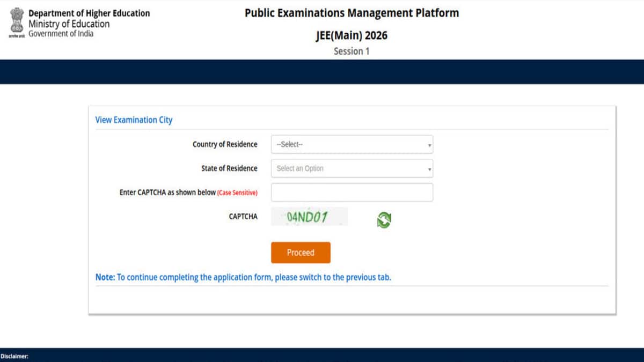Select the View Examination City heading
644x362 pixels.
coord(134,120)
